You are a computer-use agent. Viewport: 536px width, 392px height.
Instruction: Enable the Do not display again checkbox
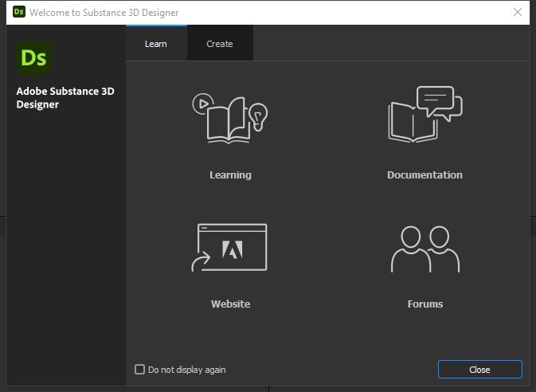pyautogui.click(x=140, y=370)
